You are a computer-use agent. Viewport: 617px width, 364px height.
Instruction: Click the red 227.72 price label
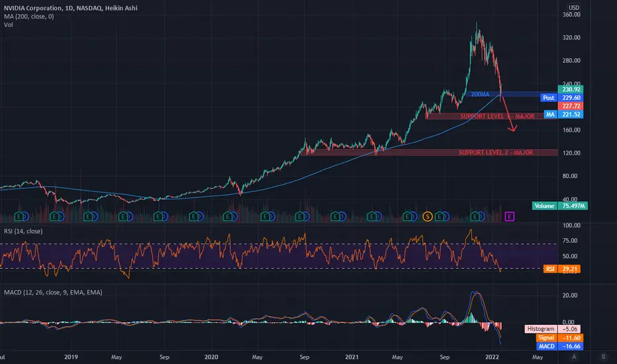pos(571,106)
